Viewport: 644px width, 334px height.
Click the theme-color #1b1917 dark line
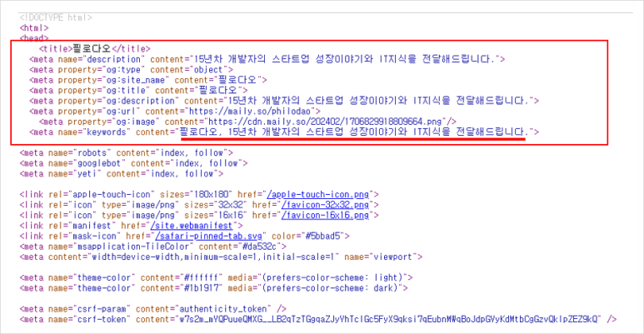pyautogui.click(x=213, y=288)
